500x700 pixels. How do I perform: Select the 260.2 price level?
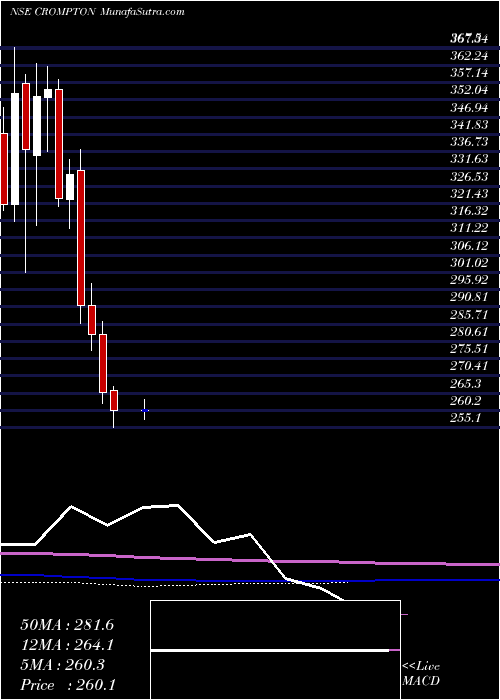pyautogui.click(x=466, y=401)
